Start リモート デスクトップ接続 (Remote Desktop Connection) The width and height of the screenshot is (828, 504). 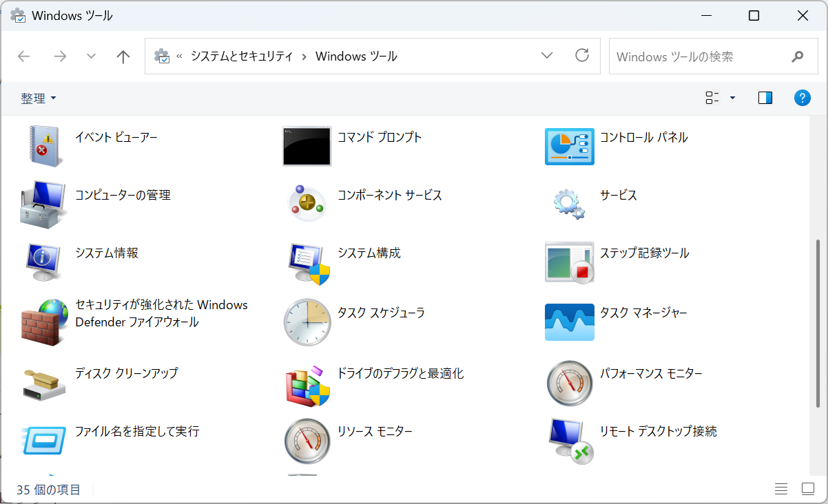pos(658,431)
